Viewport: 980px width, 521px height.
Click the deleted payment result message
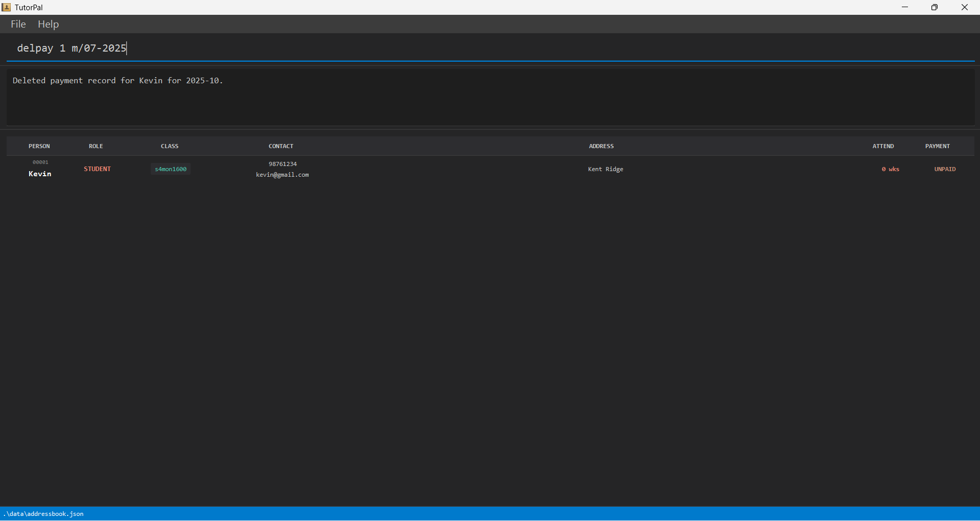tap(118, 81)
